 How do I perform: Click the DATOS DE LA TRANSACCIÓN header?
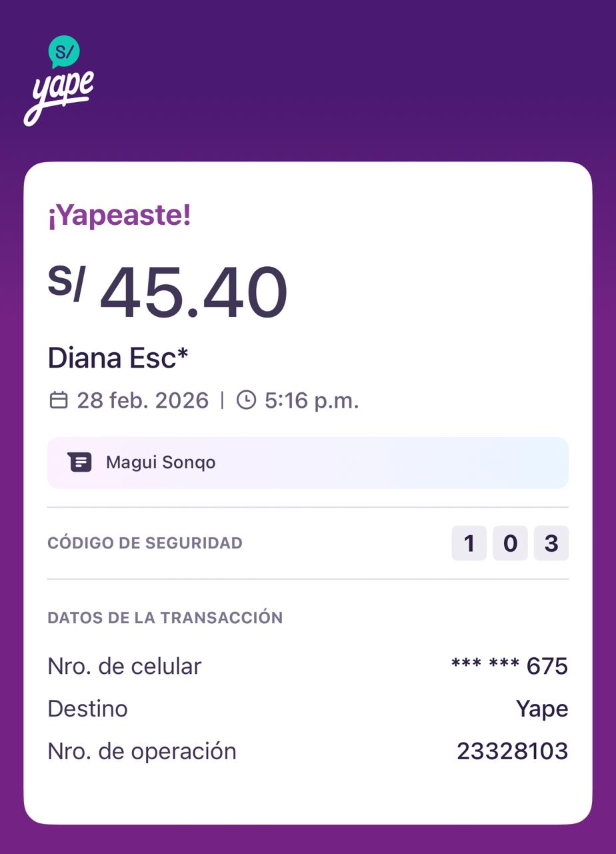(165, 618)
